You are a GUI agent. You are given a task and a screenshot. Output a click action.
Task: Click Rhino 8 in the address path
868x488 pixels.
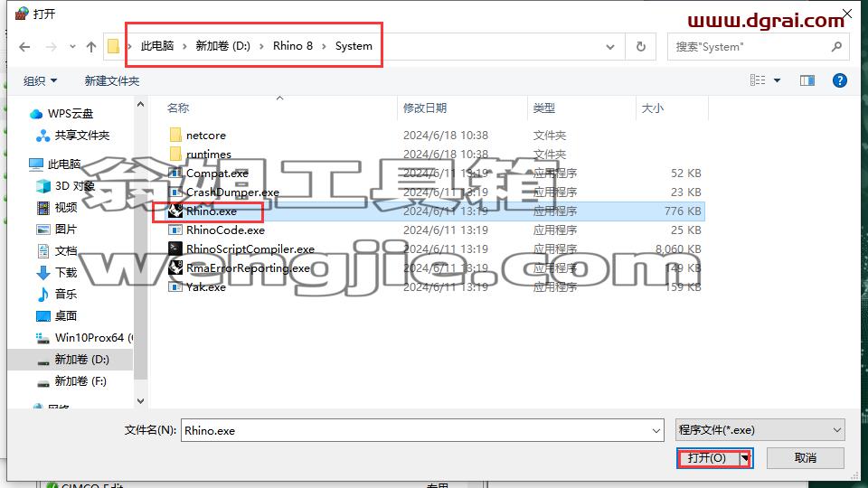[293, 46]
